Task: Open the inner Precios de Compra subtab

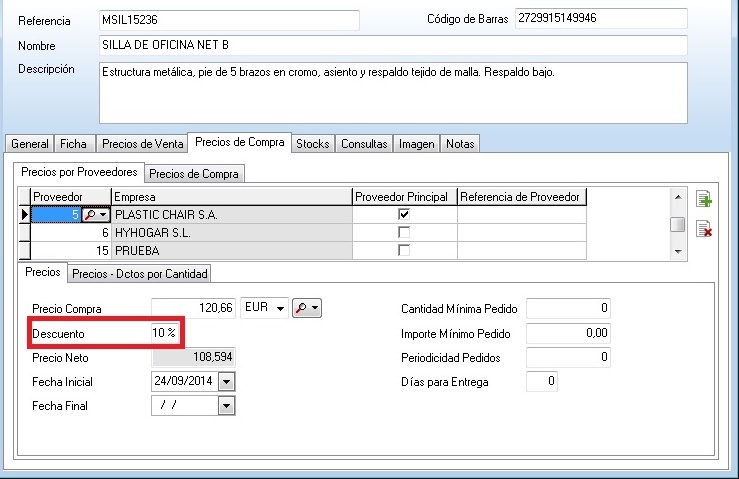Action: (x=194, y=173)
